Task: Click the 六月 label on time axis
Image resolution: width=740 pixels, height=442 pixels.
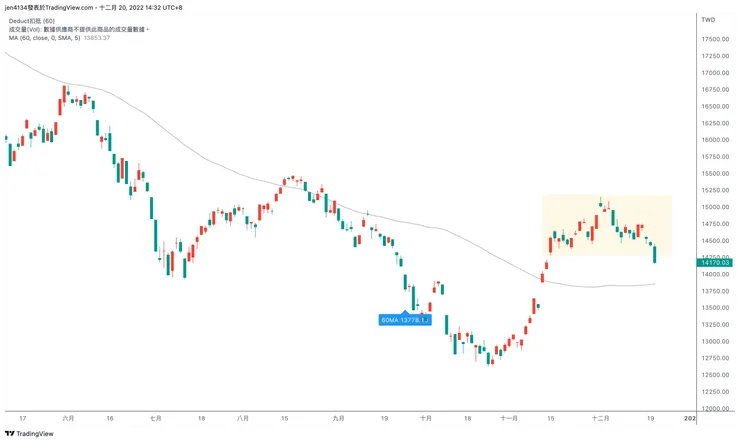Action: pos(68,419)
